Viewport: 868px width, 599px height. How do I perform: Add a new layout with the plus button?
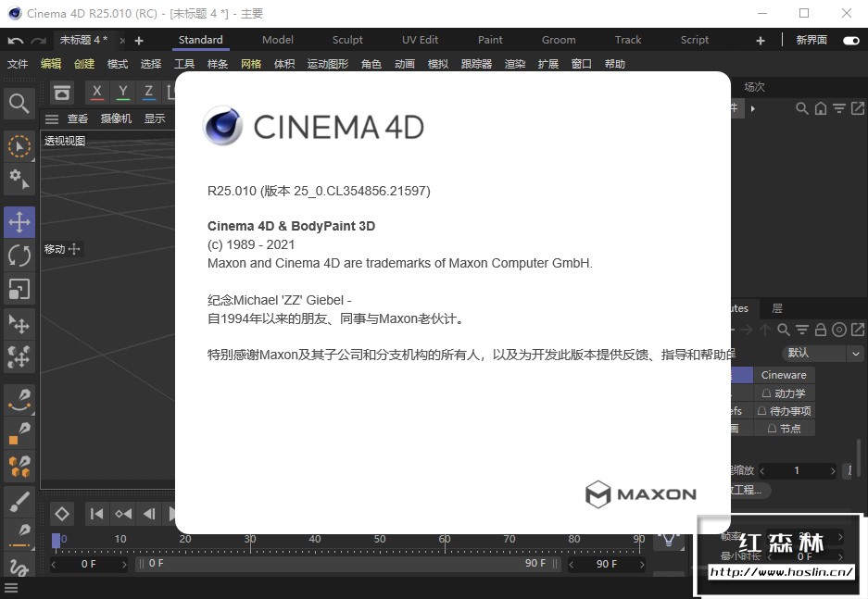pyautogui.click(x=760, y=41)
